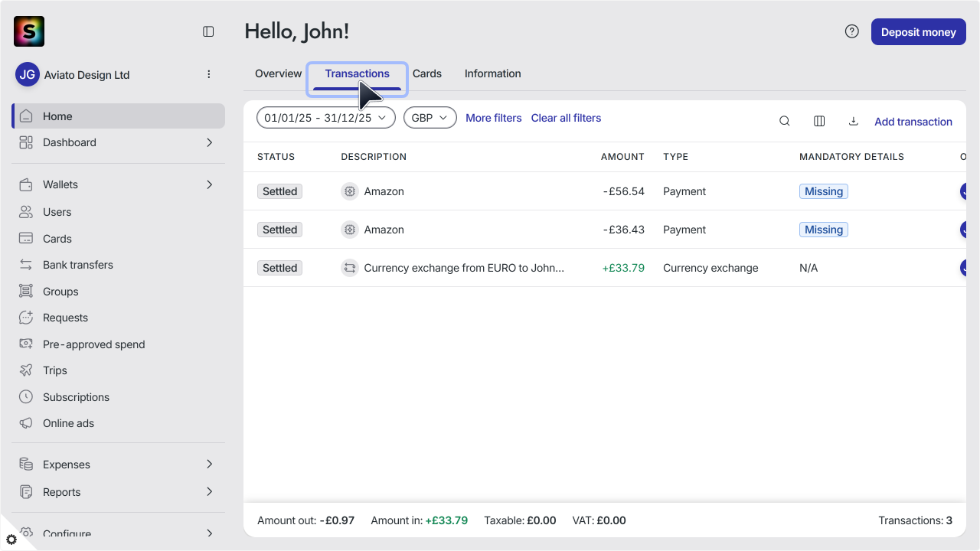
Task: Click the Deposit money button
Action: 918,32
